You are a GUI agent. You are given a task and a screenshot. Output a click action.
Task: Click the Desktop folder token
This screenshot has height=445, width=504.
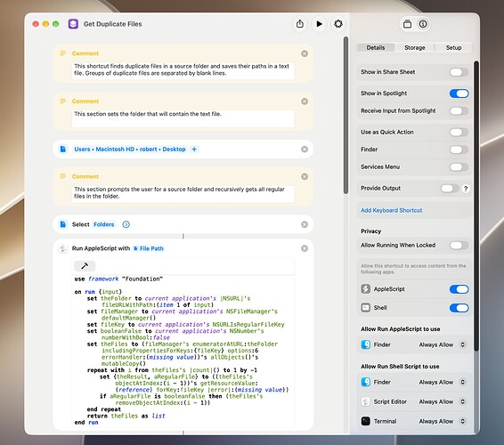pos(174,150)
